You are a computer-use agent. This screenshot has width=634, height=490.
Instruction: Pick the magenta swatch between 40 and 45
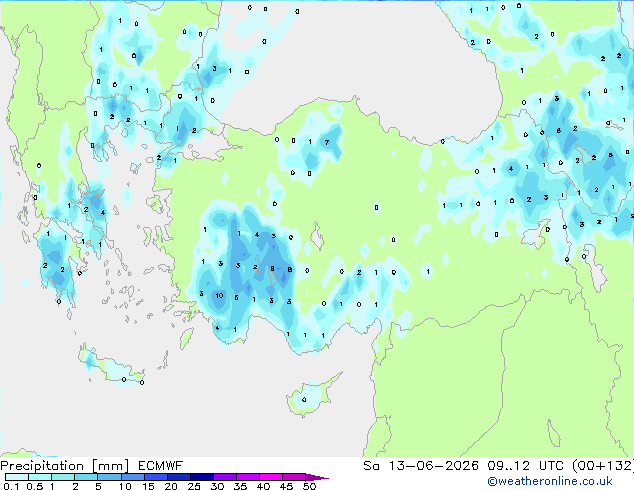(x=271, y=477)
